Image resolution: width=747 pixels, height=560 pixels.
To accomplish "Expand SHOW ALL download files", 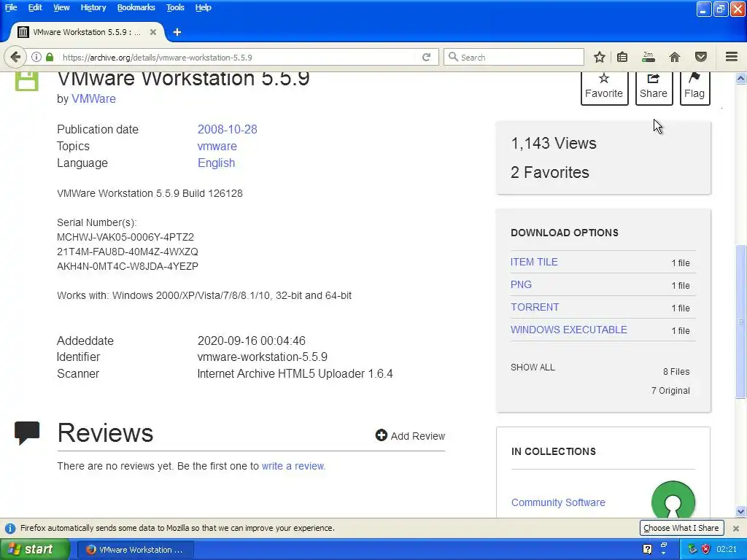I will pyautogui.click(x=533, y=367).
